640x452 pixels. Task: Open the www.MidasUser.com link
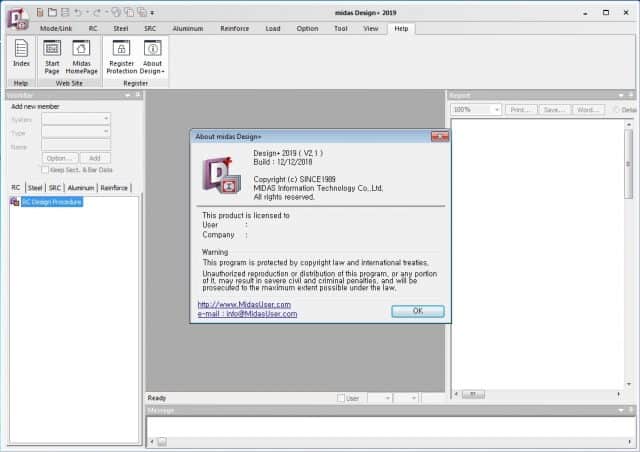tap(244, 304)
